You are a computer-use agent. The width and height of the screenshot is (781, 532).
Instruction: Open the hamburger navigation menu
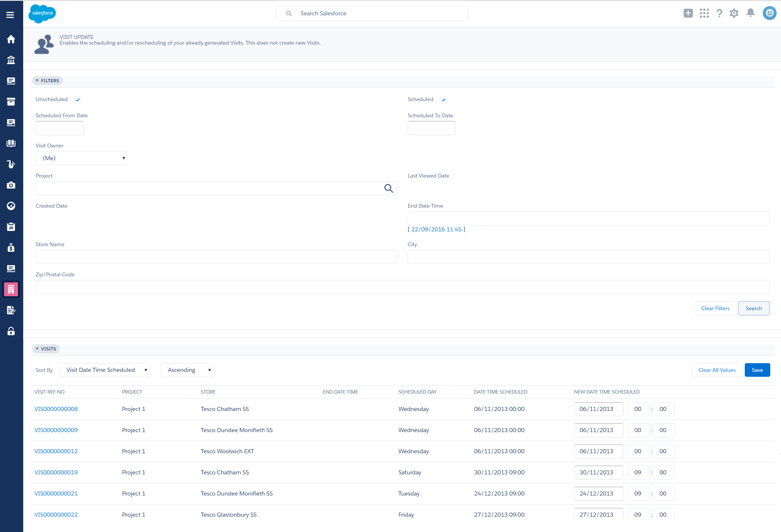[x=10, y=15]
